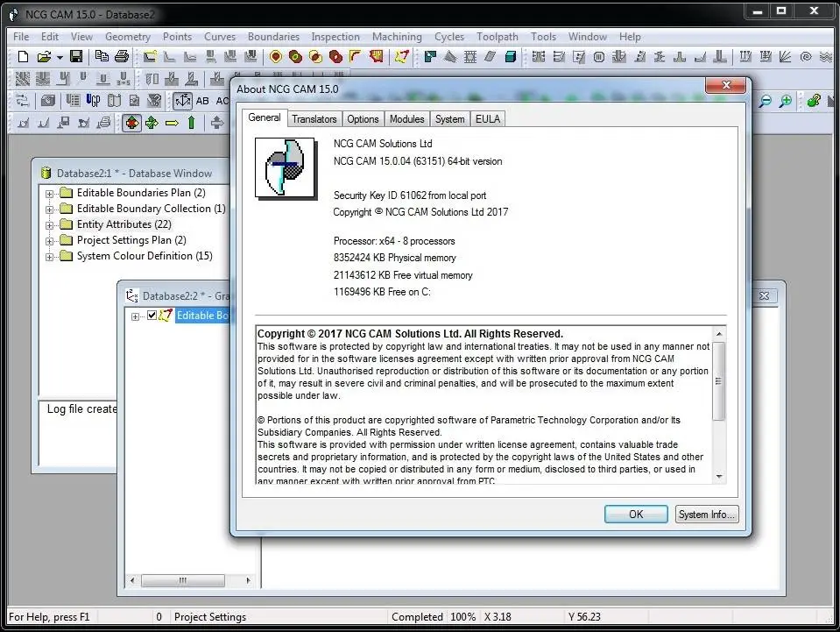
Task: Click the two overlapping boundaries icon
Action: coord(315,56)
